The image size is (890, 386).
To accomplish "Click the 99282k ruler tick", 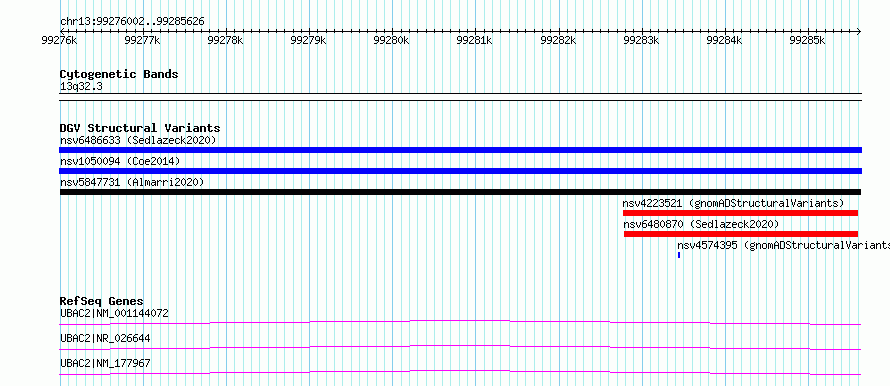I will [x=558, y=40].
